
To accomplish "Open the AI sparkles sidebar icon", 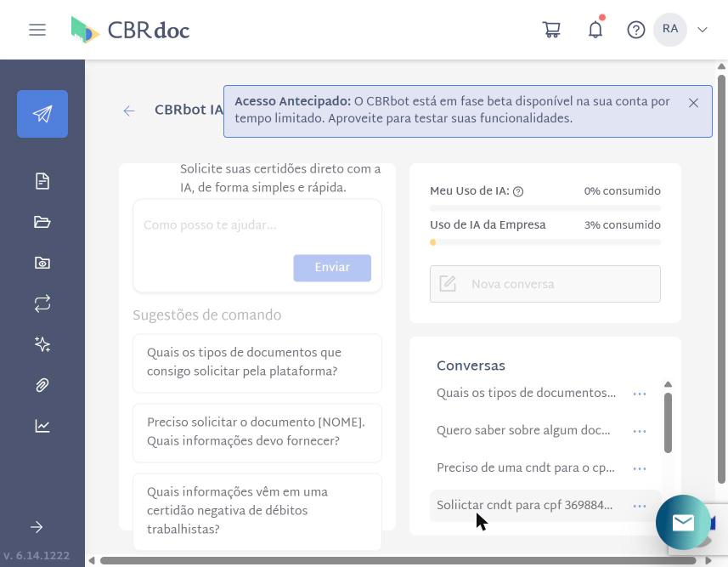I will (x=42, y=344).
